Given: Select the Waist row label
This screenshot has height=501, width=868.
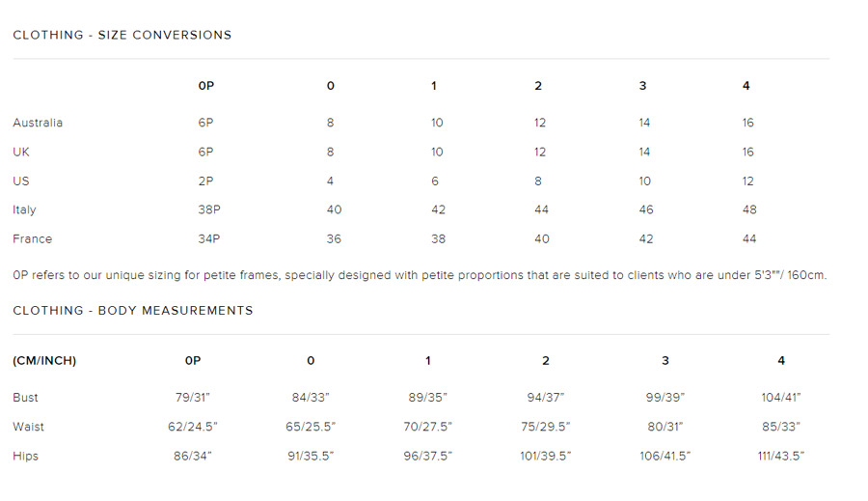Looking at the screenshot, I should coord(28,427).
